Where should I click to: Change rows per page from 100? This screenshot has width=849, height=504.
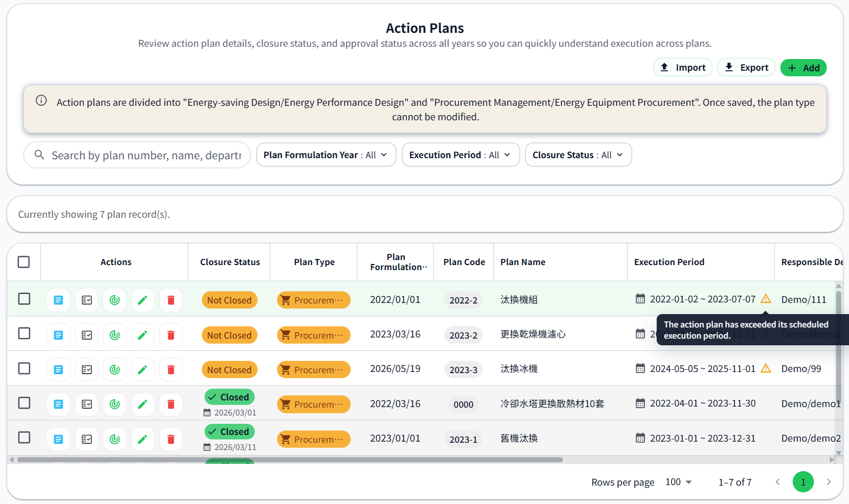678,482
